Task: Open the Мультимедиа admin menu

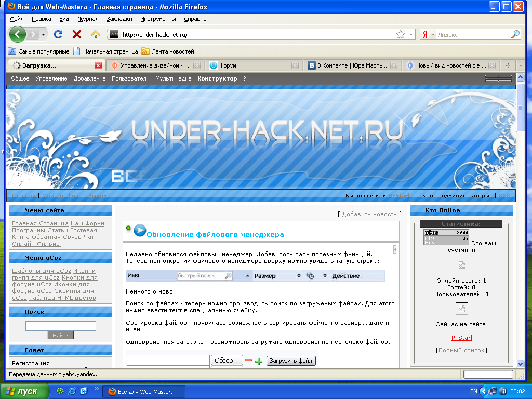Action: point(174,78)
